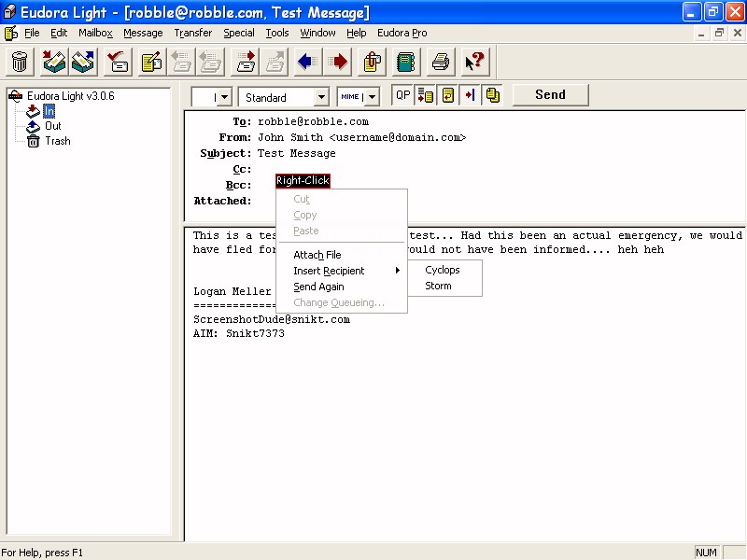Toggle the Word Wrap button
The width and height of the screenshot is (747, 560).
[x=448, y=95]
